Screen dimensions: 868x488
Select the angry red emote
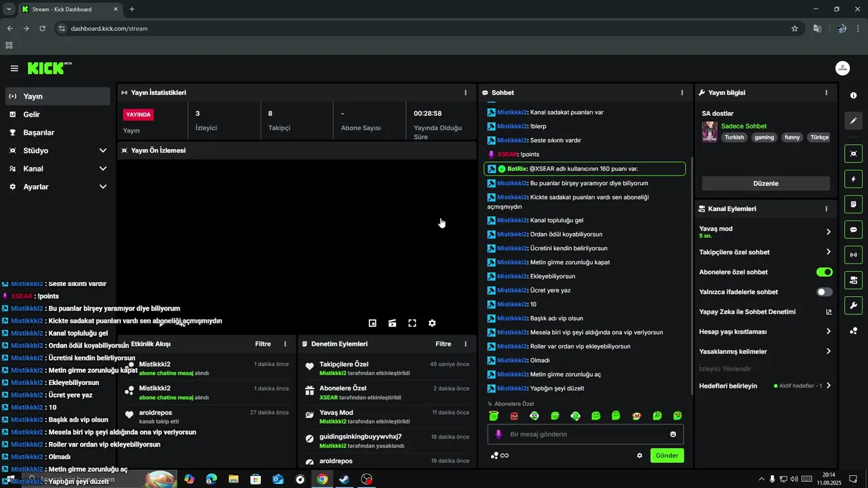(x=514, y=415)
